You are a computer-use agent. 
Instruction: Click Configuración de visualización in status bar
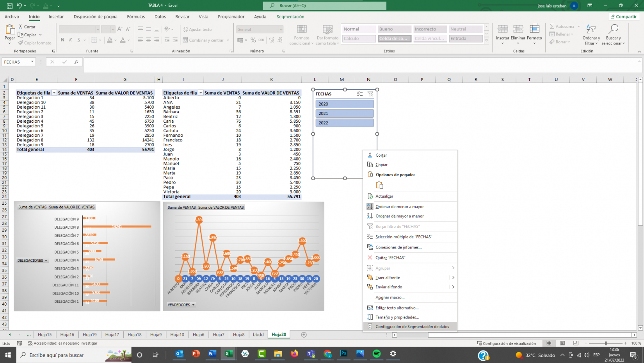click(x=506, y=343)
